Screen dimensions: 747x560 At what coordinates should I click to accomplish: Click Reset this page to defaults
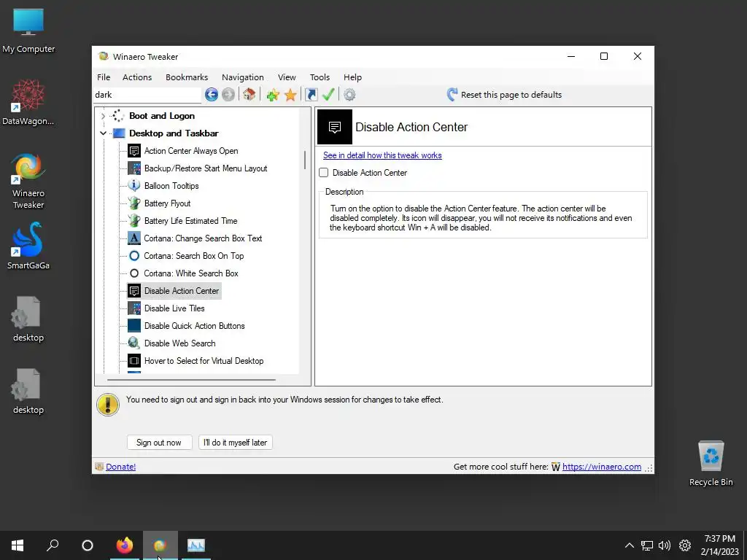pyautogui.click(x=504, y=95)
